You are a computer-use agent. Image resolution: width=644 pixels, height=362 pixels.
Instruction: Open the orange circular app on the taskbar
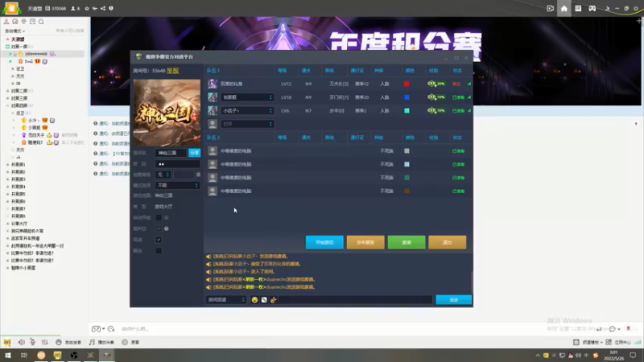click(41, 355)
